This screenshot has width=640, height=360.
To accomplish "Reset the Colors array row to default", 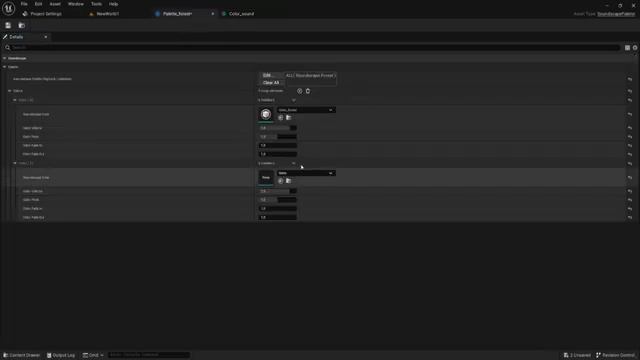I will tap(630, 91).
